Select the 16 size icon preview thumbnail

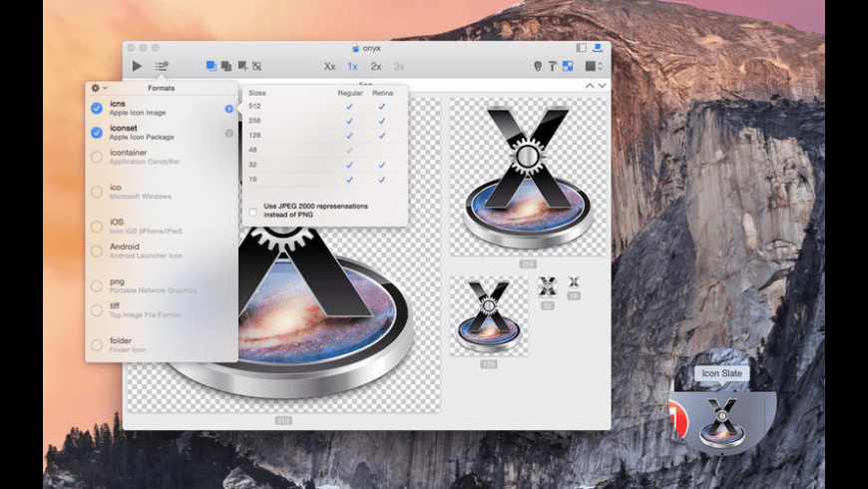click(x=574, y=282)
